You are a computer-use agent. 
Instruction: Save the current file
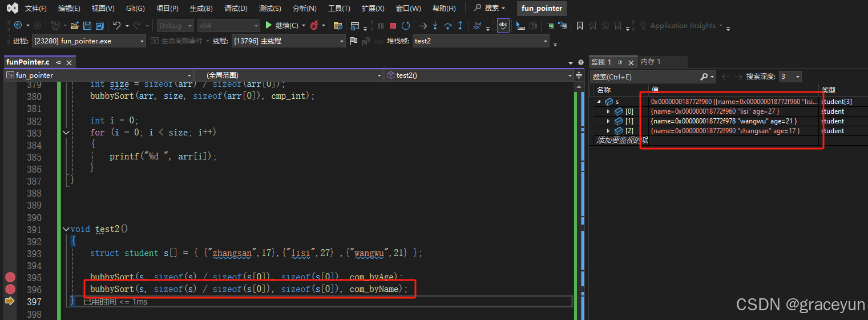coord(87,25)
